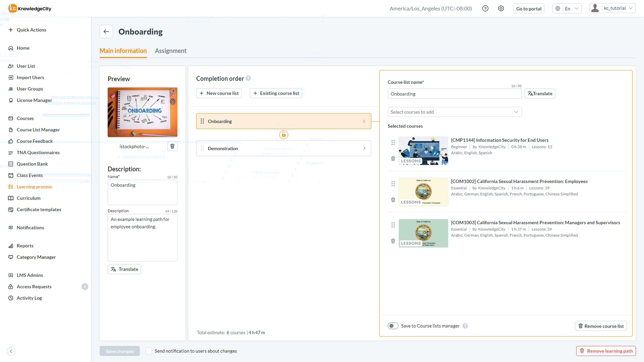Switch to the Assignment tab
This screenshot has width=644, height=362.
[171, 51]
